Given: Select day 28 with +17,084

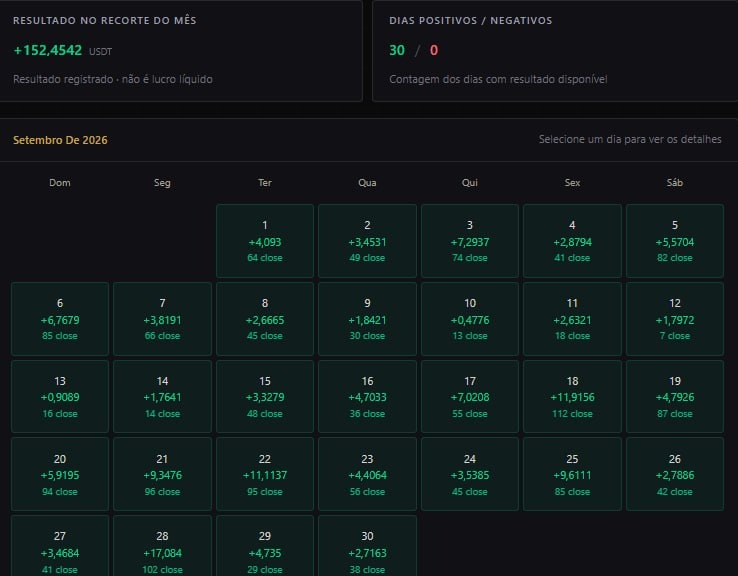Looking at the screenshot, I should click(162, 546).
